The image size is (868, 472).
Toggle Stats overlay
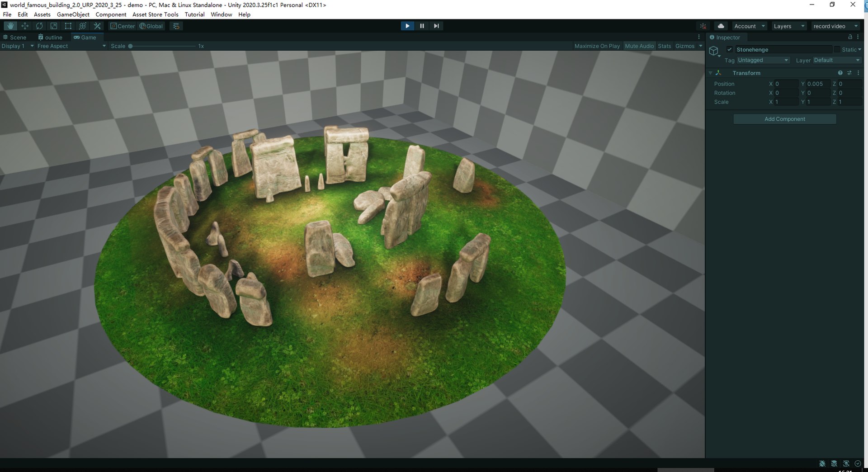[x=664, y=46]
